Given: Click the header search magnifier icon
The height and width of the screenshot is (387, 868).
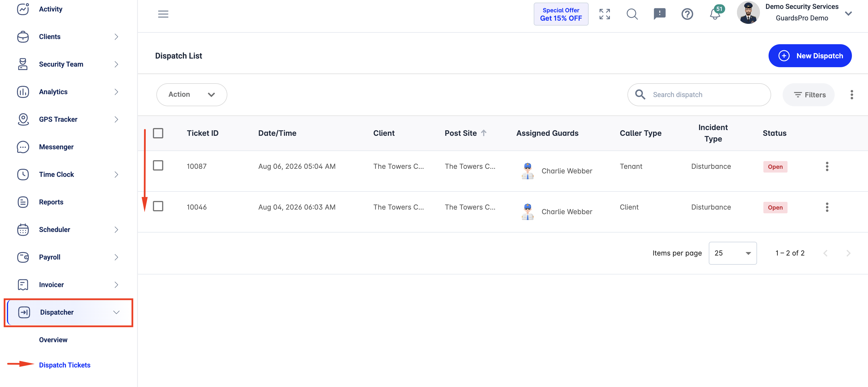Looking at the screenshot, I should tap(632, 14).
